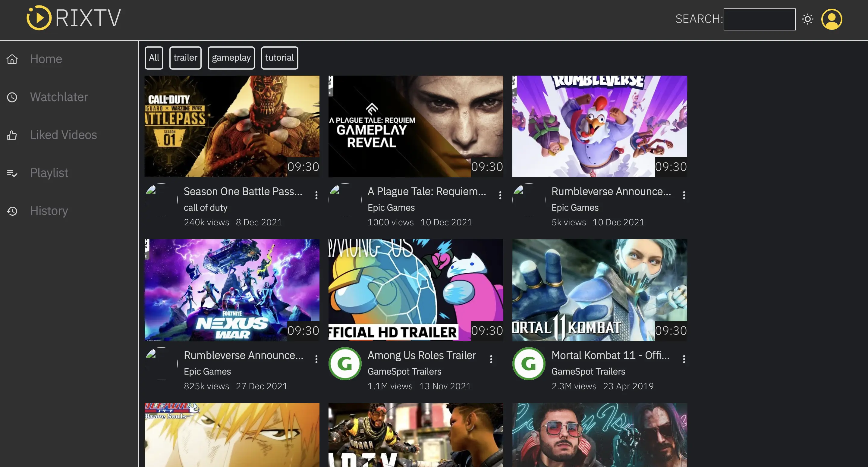The width and height of the screenshot is (868, 467).
Task: Click GameSpot avatar beside Mortal Kombat 11
Action: tap(529, 364)
